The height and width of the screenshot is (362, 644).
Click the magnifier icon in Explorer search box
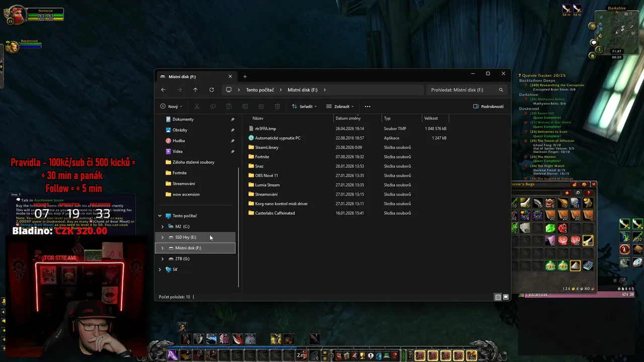501,90
